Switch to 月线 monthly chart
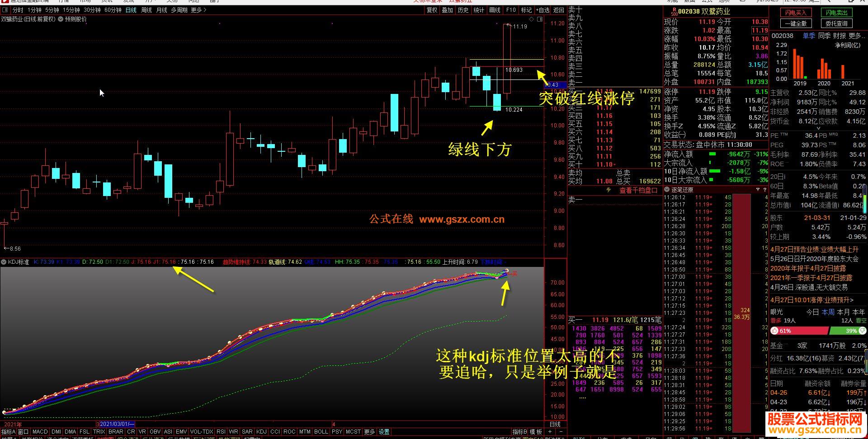Image resolution: width=868 pixels, height=439 pixels. point(162,10)
